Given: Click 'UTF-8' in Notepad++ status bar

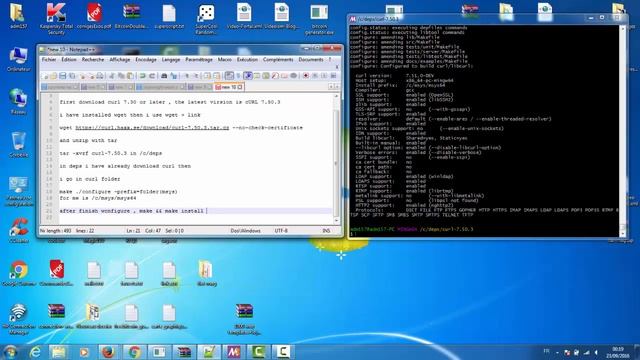Looking at the screenshot, I should tap(281, 231).
